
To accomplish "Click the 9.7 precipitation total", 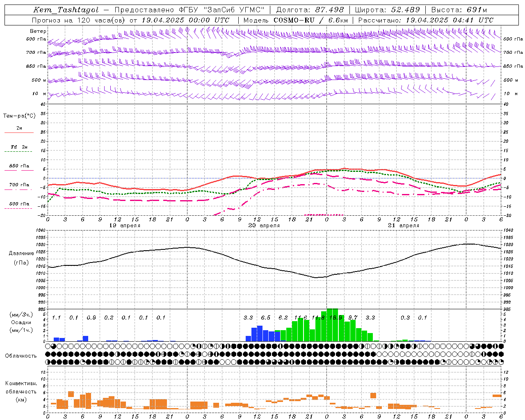I will point(353,318).
